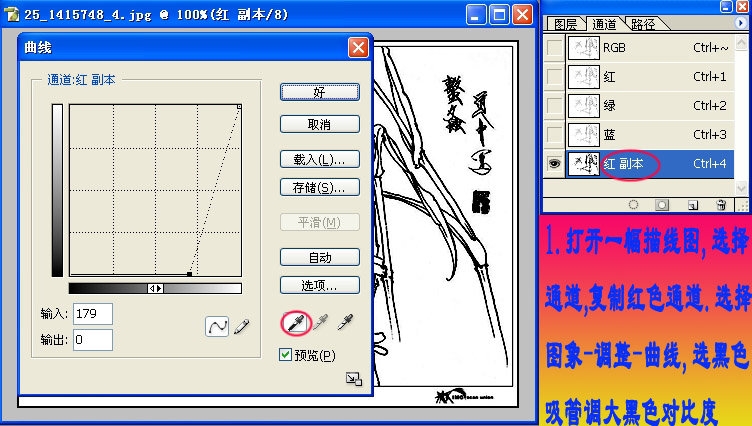Screen dimensions: 752x426
Task: Select the black curve point at bottom
Action: pos(189,274)
